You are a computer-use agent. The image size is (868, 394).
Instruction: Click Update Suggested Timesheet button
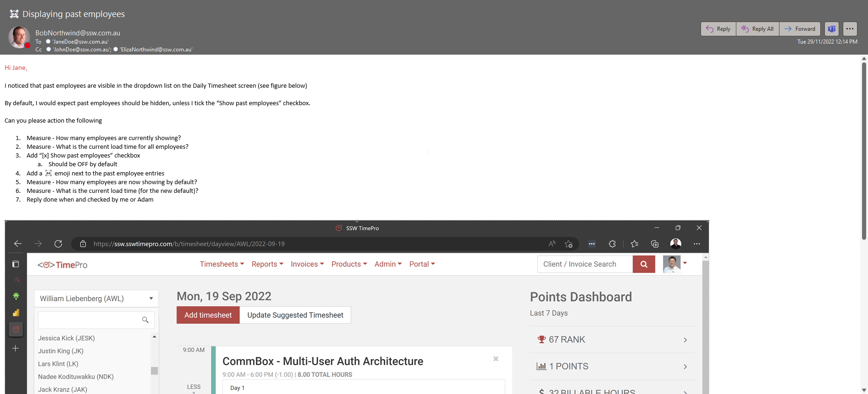pos(295,315)
